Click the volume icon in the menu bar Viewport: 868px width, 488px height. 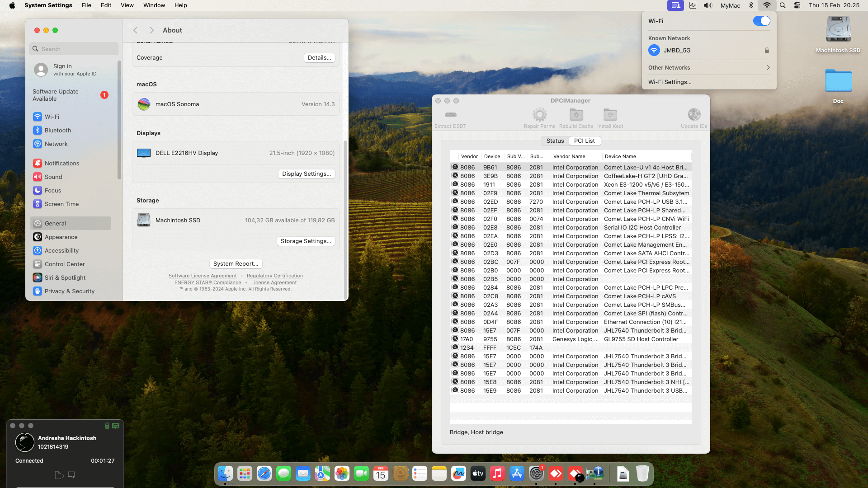coord(708,5)
